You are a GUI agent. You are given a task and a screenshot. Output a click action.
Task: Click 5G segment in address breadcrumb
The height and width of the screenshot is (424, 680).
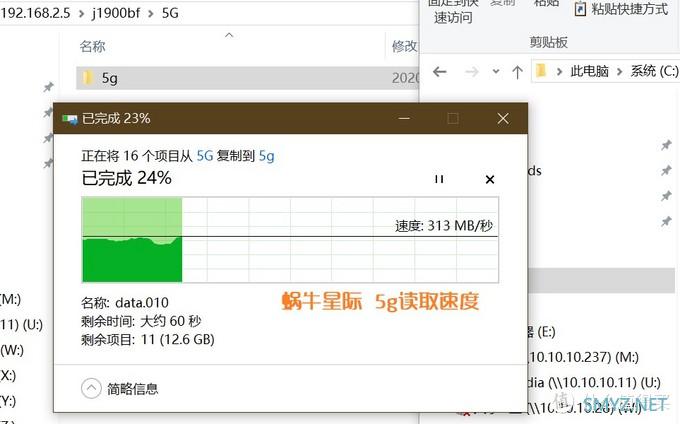(170, 13)
